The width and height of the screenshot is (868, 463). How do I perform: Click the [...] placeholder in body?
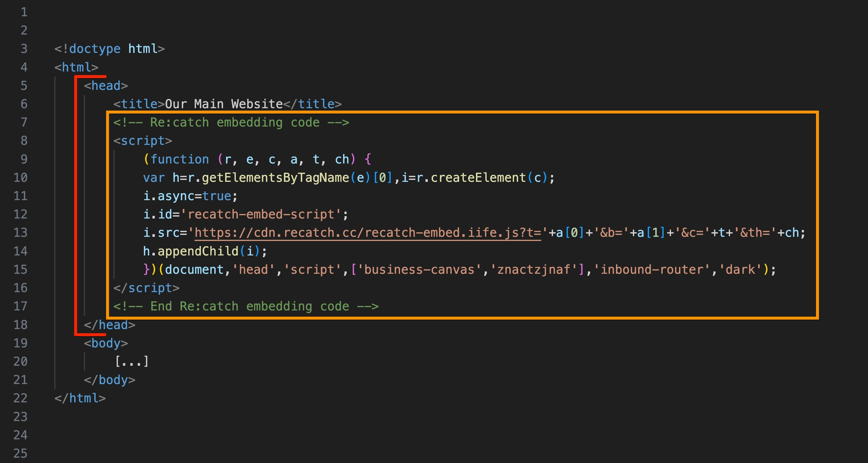pyautogui.click(x=131, y=362)
